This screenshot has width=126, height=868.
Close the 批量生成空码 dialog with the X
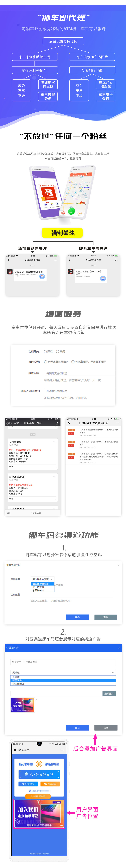point(118,565)
